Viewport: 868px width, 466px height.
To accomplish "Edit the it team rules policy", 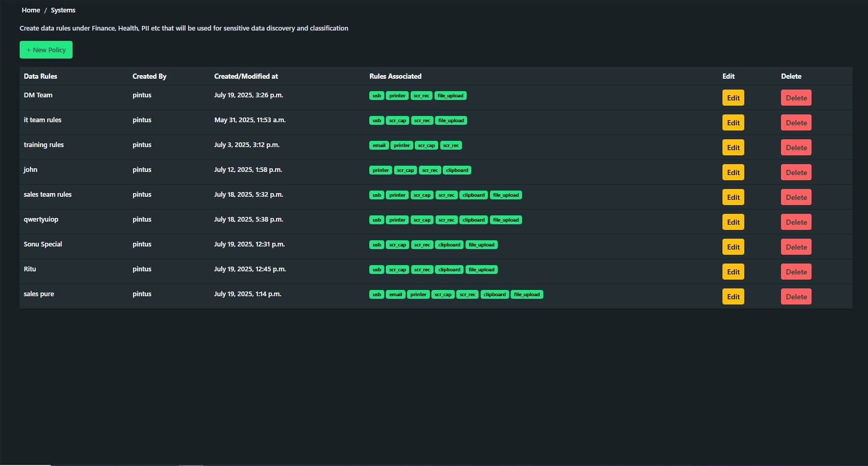I will click(733, 123).
